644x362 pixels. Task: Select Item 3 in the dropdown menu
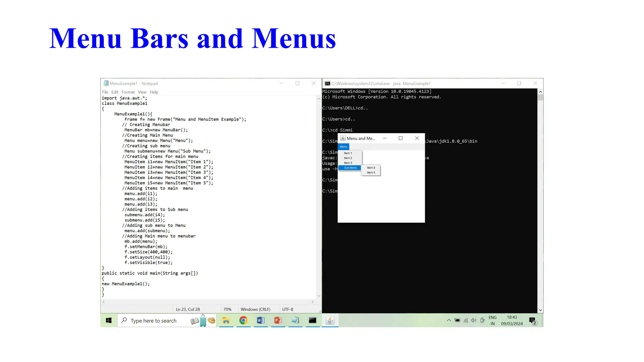point(348,163)
